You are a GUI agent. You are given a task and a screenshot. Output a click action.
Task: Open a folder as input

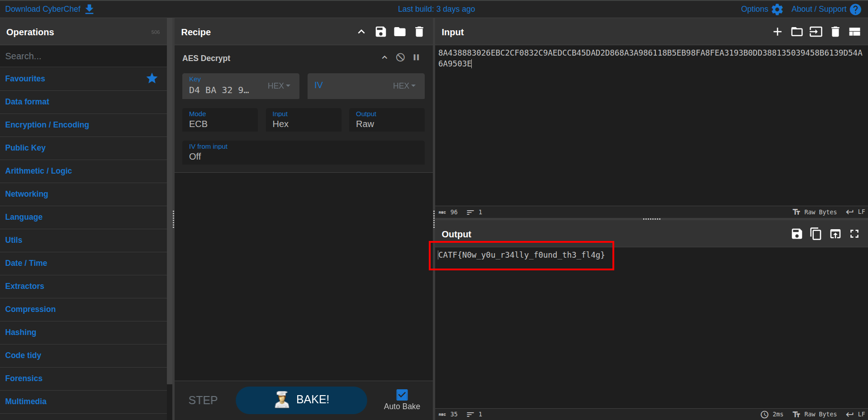797,32
